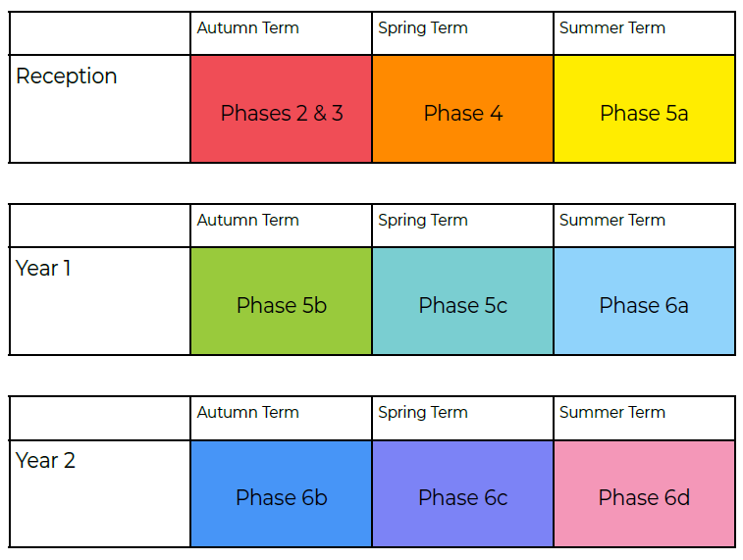
Task: Click the Reception row label
Action: pyautogui.click(x=67, y=76)
